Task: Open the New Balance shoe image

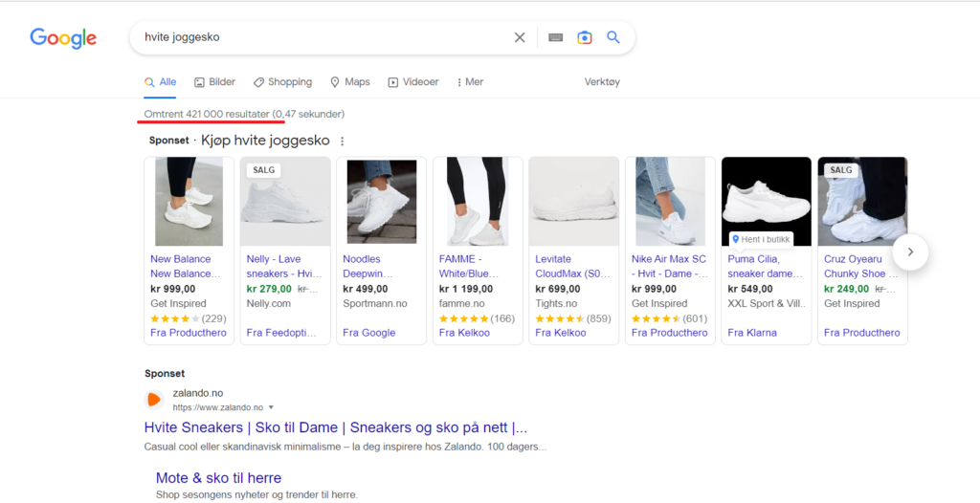Action: [x=189, y=201]
